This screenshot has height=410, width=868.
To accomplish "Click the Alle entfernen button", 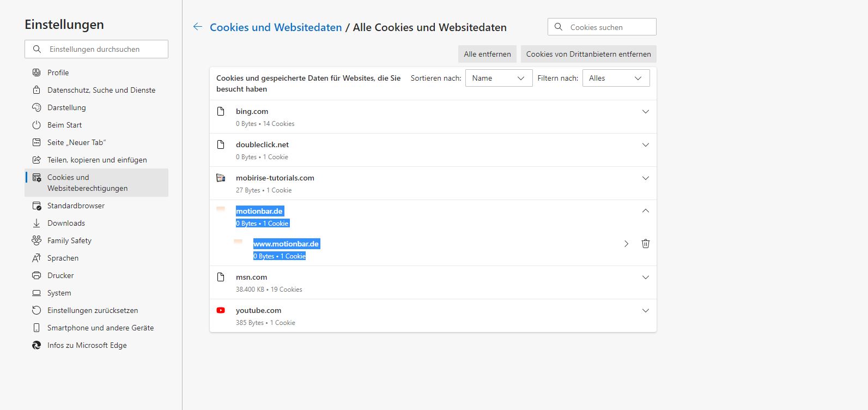I will point(487,54).
